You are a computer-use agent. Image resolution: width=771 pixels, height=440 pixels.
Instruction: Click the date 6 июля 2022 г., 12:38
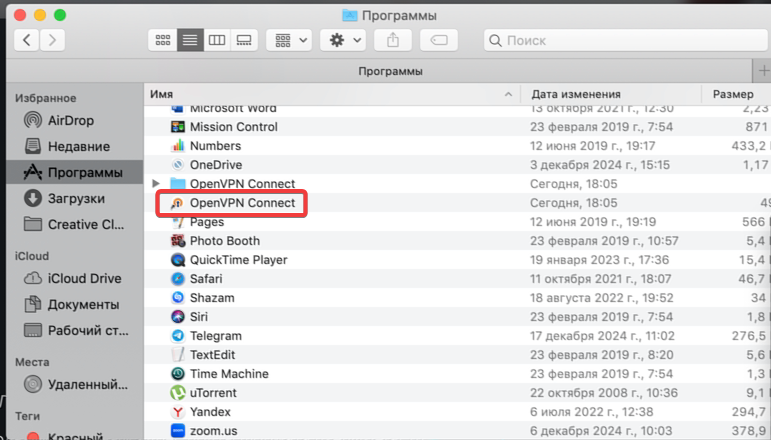click(x=592, y=412)
